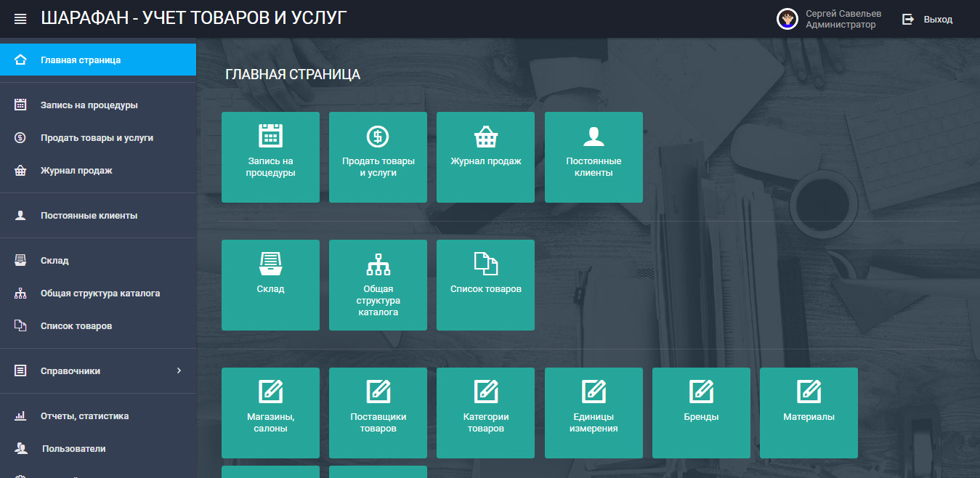Open Главная страница in the sidebar
The image size is (980, 478).
81,60
